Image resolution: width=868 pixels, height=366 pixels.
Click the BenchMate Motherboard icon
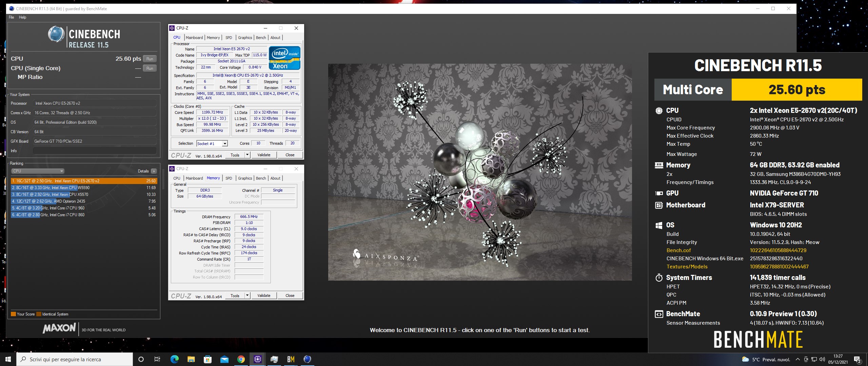[x=659, y=205]
